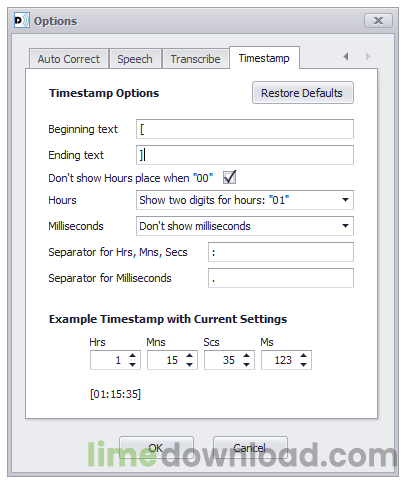Screen dimensions: 405x486
Task: Increase the Scs example value
Action: point(246,355)
